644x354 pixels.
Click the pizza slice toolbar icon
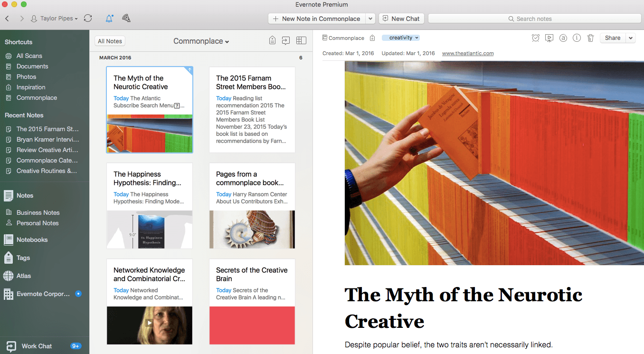(126, 19)
